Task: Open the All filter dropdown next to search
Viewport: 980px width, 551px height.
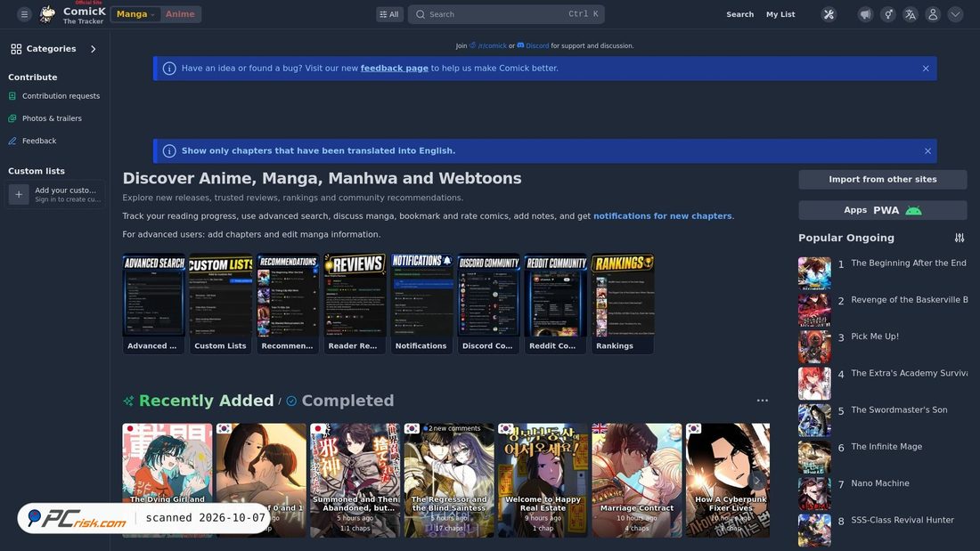Action: (x=389, y=14)
